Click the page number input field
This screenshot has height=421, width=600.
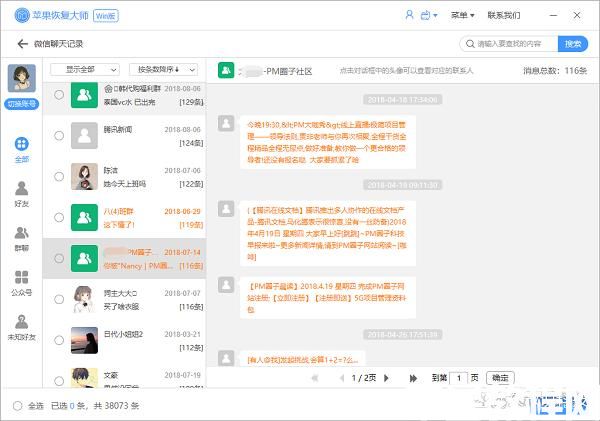[458, 378]
